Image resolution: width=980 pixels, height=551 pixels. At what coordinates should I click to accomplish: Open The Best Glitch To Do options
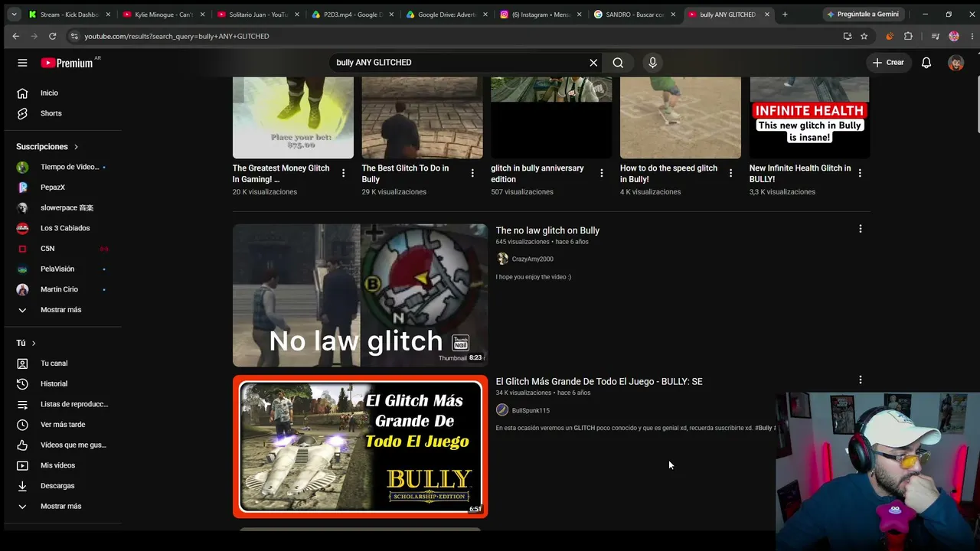click(x=472, y=173)
